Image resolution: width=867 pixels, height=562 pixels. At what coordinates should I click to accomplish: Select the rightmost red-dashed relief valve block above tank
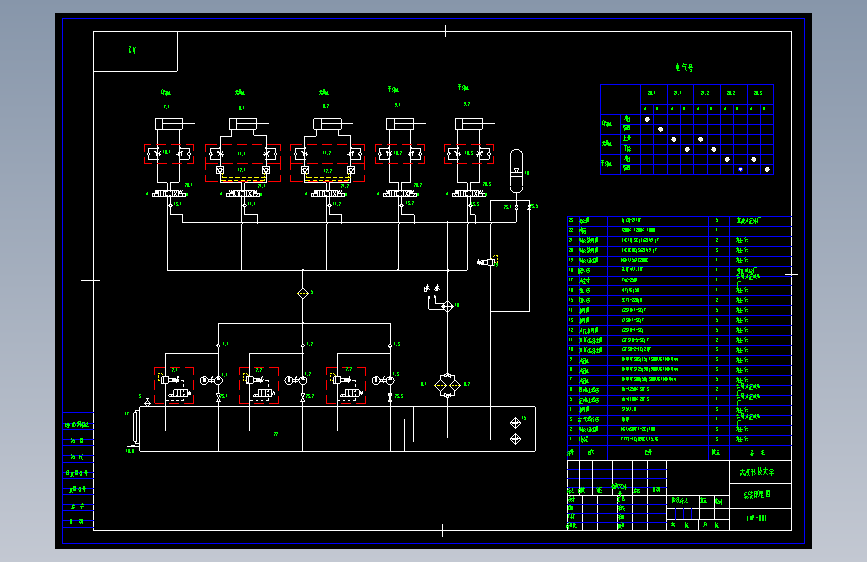click(346, 386)
